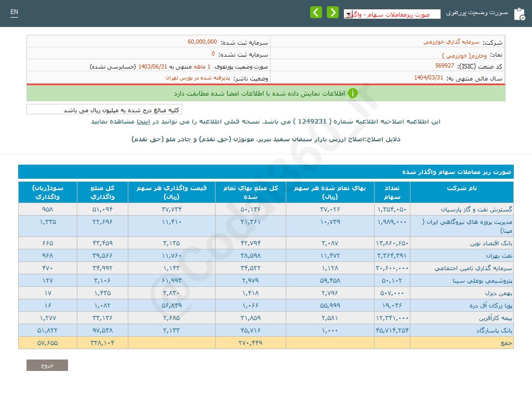Click the green arrows pair to browse reports
The width and height of the screenshot is (532, 399).
coord(324,12)
